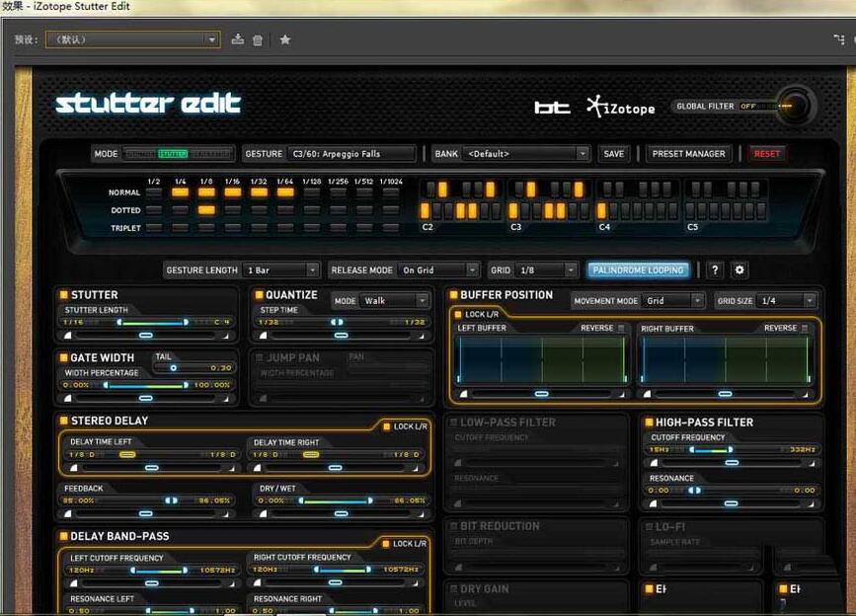Open the help question mark button
This screenshot has height=616, width=856.
[715, 269]
